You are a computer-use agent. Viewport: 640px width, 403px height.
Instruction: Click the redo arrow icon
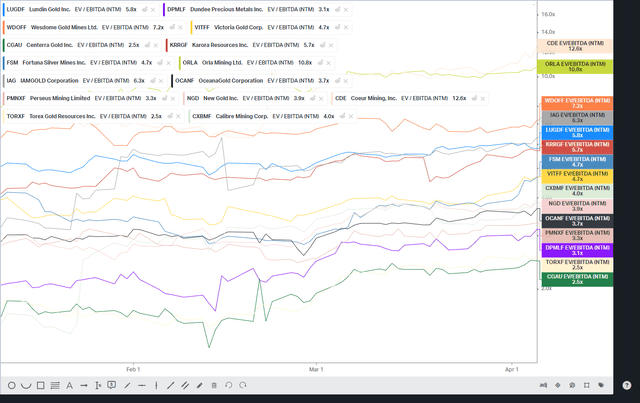pos(243,385)
